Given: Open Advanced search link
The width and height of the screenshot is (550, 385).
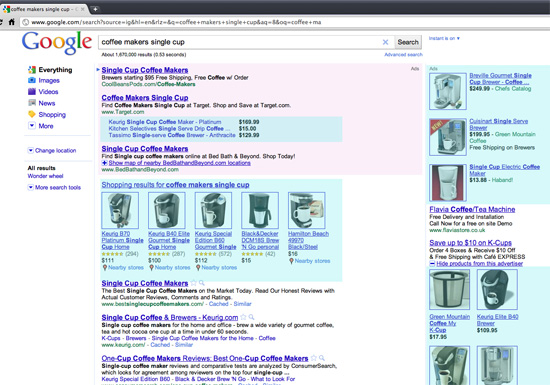Looking at the screenshot, I should tap(403, 55).
